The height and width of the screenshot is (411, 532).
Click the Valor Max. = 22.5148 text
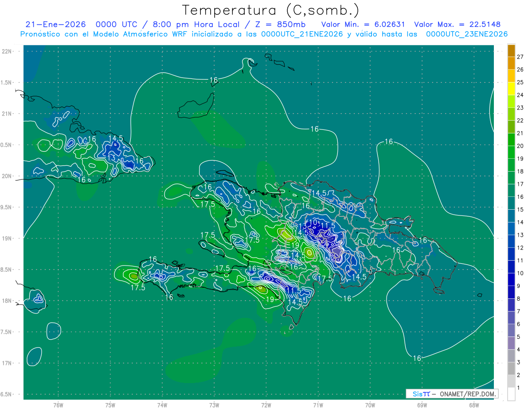pyautogui.click(x=457, y=24)
